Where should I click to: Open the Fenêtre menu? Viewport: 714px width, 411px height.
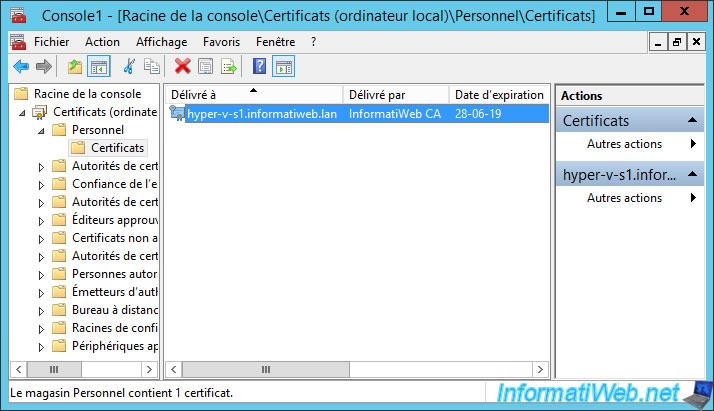[x=275, y=42]
